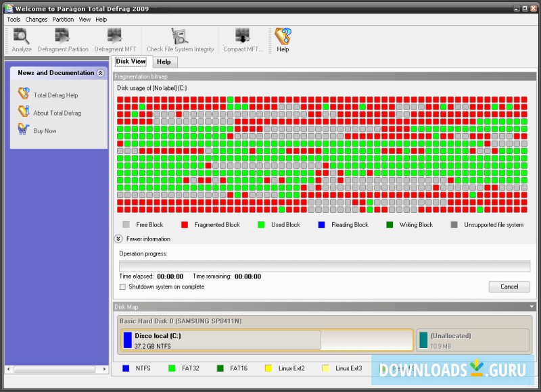Click the Cancel button

click(509, 287)
